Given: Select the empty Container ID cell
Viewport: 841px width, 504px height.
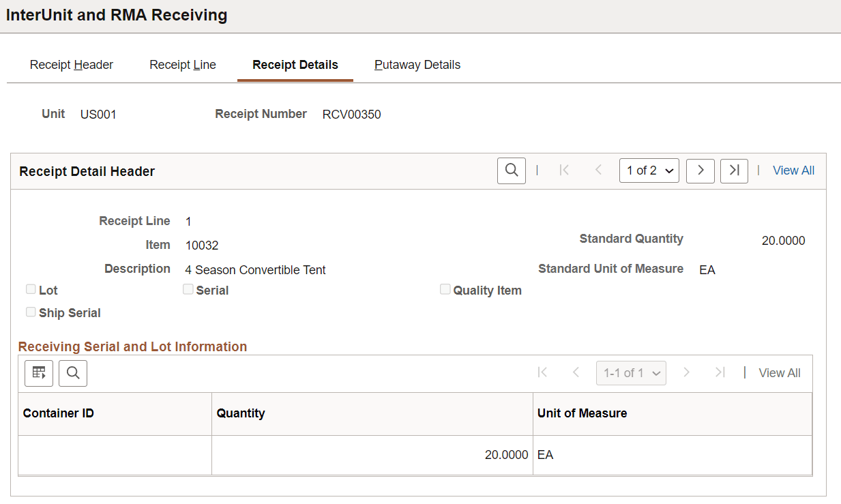Looking at the screenshot, I should pos(115,454).
